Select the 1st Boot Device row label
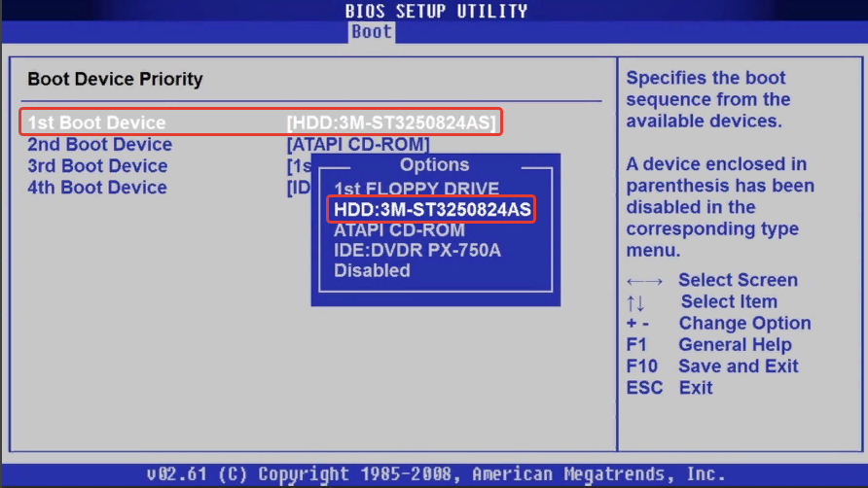 click(96, 123)
